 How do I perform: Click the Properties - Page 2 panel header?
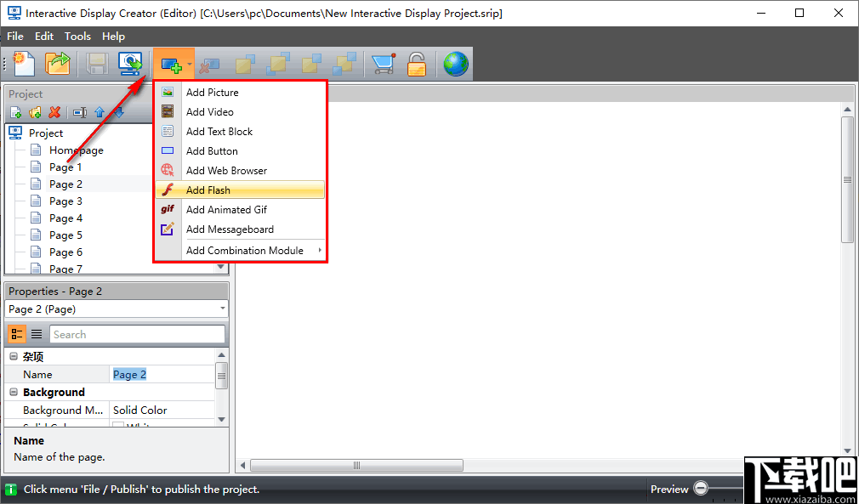117,292
